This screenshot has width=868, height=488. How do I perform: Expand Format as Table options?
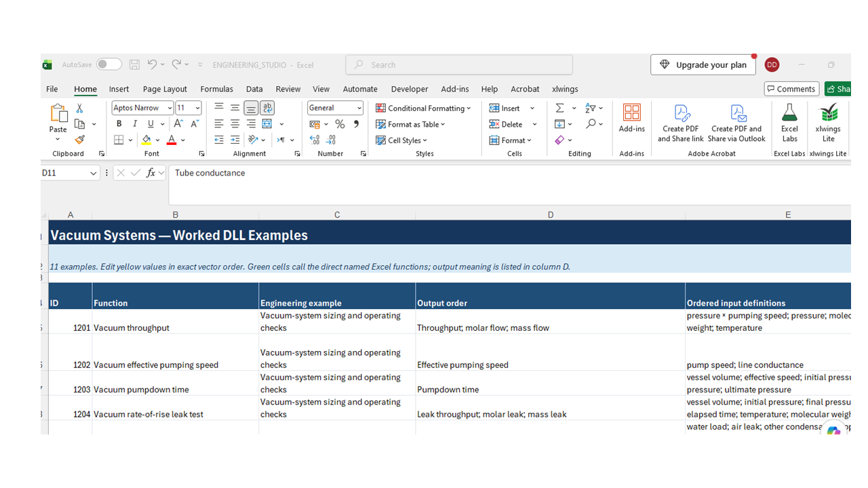pos(410,124)
